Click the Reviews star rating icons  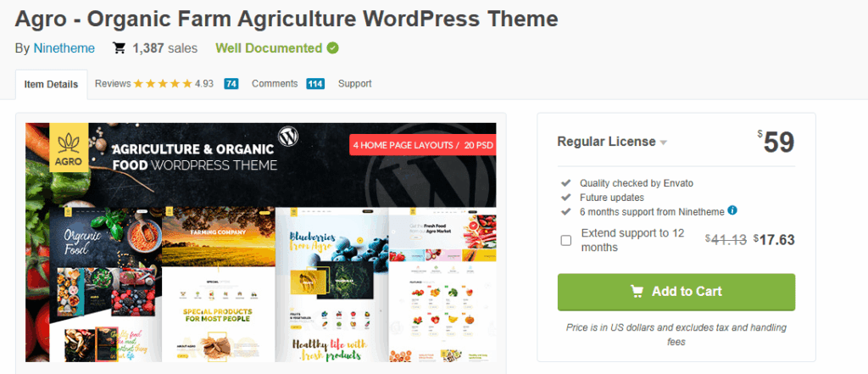(163, 84)
